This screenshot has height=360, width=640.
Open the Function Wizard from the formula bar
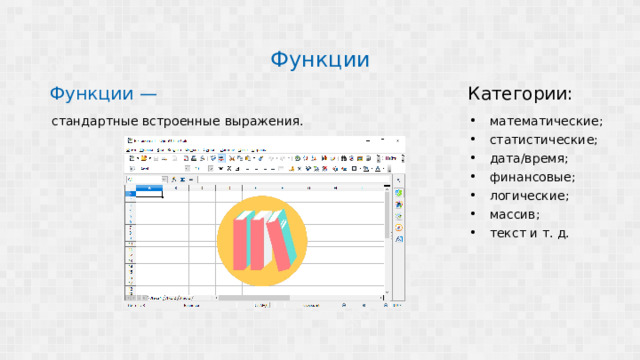[173, 180]
